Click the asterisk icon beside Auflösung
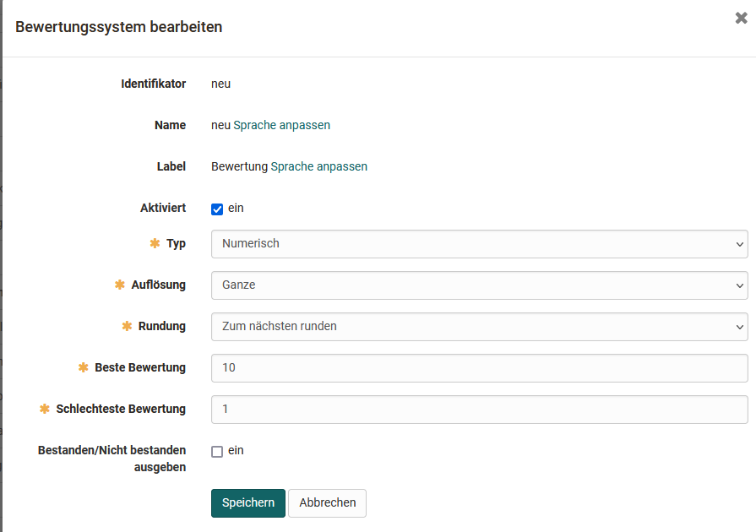The height and width of the screenshot is (532, 756). coord(118,285)
